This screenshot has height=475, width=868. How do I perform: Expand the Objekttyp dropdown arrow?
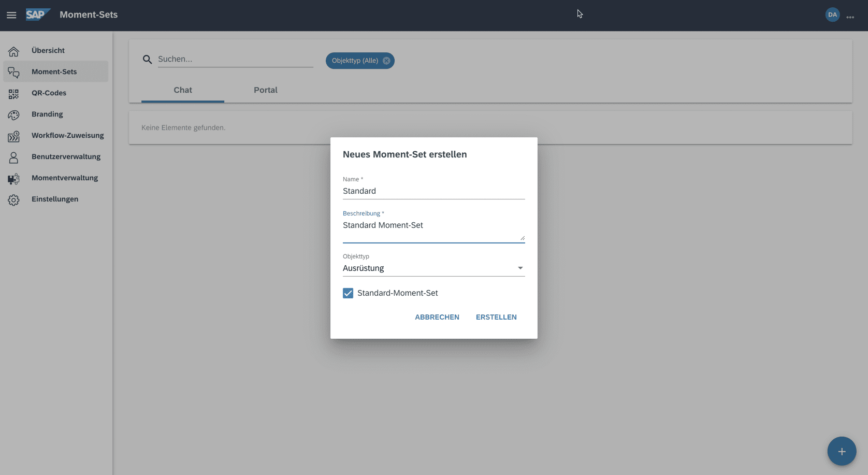coord(520,268)
